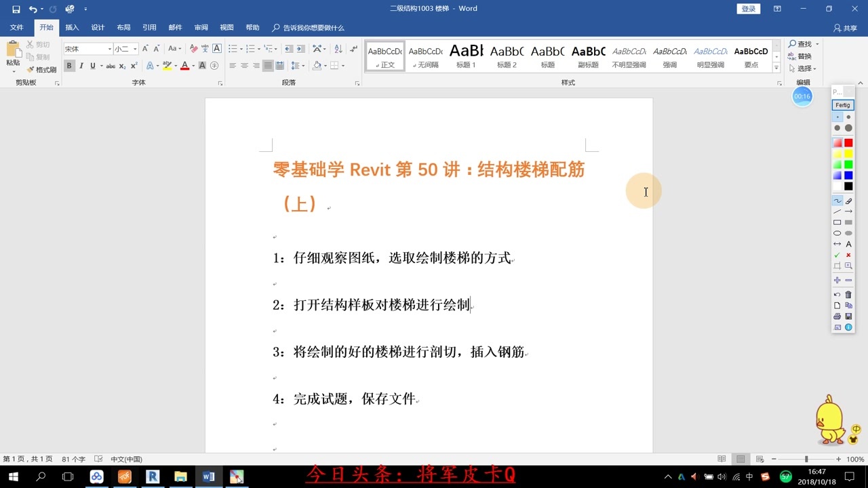868x488 pixels.
Task: Open the Select (选择) dropdown in editing group
Action: [x=804, y=68]
